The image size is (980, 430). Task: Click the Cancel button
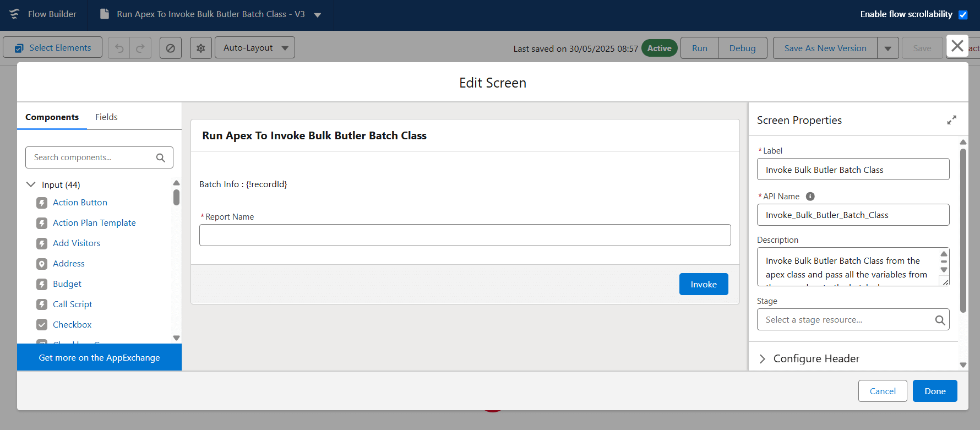click(883, 391)
